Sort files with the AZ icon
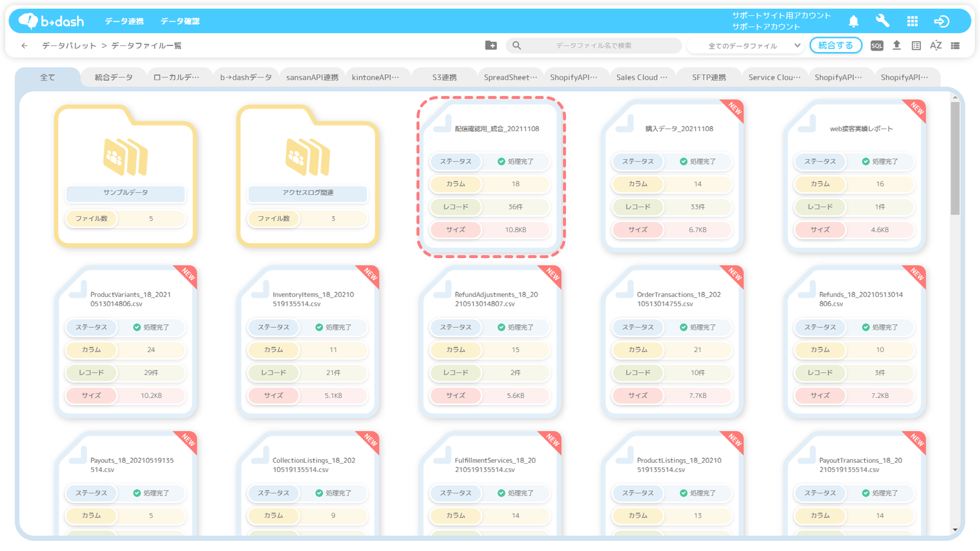980x551 pixels. tap(936, 46)
